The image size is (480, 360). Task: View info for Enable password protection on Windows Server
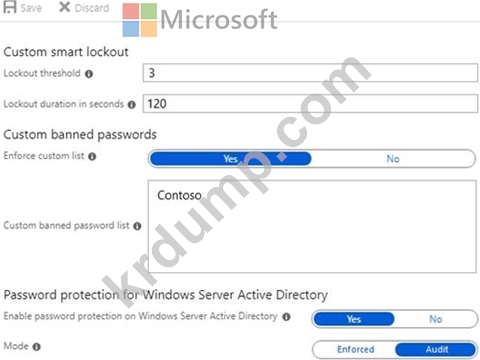286,317
